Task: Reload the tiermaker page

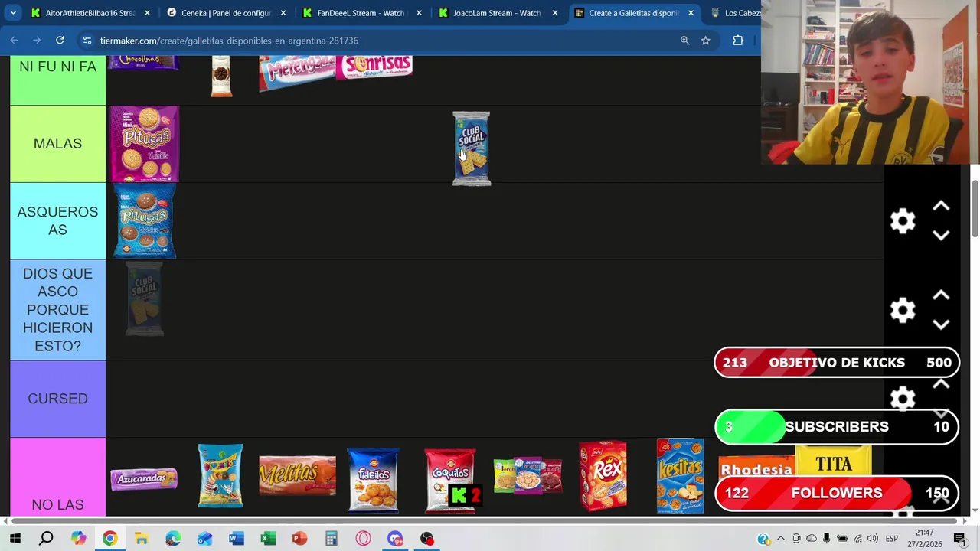Action: pos(60,41)
